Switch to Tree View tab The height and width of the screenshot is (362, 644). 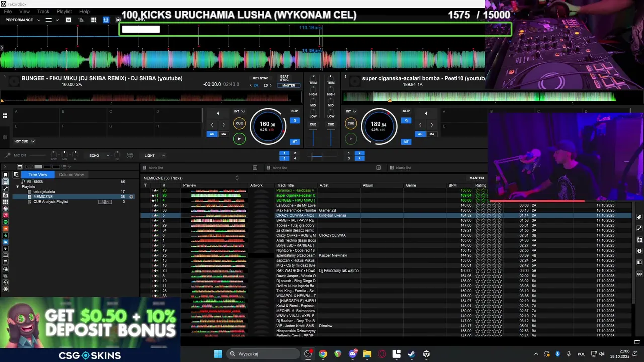pyautogui.click(x=38, y=174)
